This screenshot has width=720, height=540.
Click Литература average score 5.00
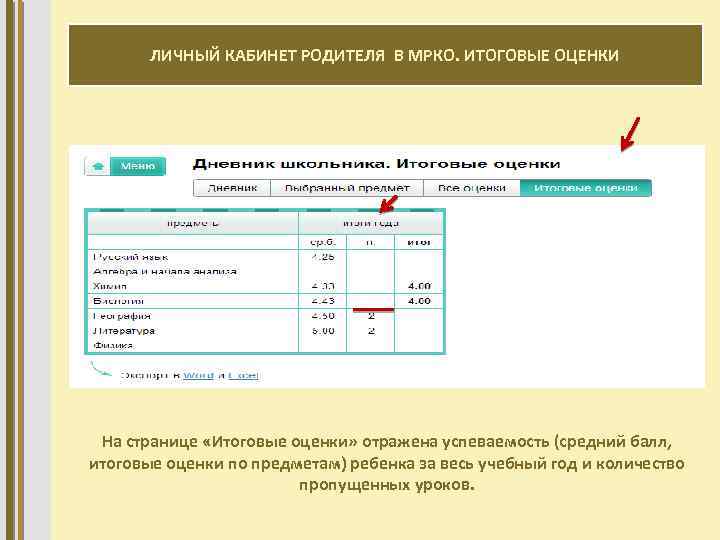[323, 331]
